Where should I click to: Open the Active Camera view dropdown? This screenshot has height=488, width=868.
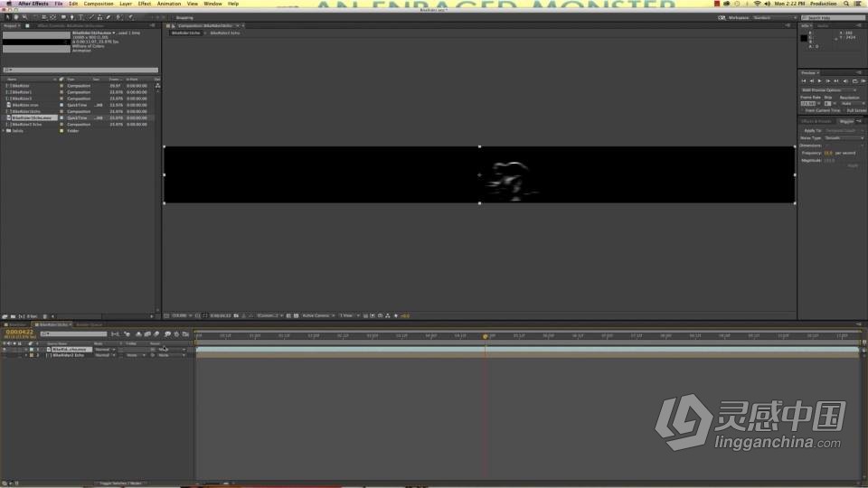point(318,316)
